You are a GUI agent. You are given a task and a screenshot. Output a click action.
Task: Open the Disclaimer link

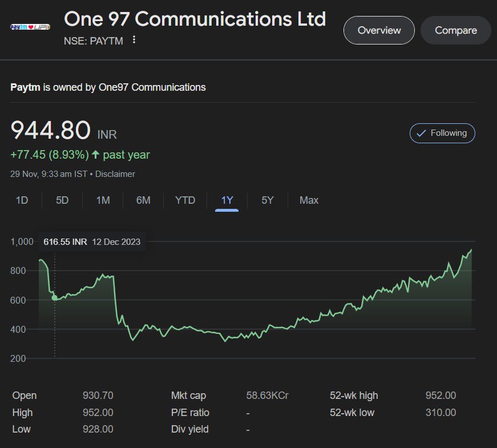coord(115,174)
